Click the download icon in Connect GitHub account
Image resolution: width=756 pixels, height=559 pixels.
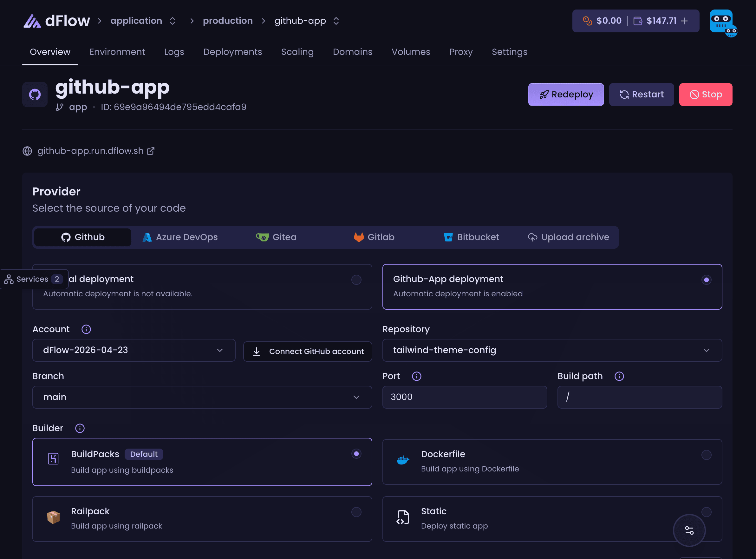click(x=257, y=352)
